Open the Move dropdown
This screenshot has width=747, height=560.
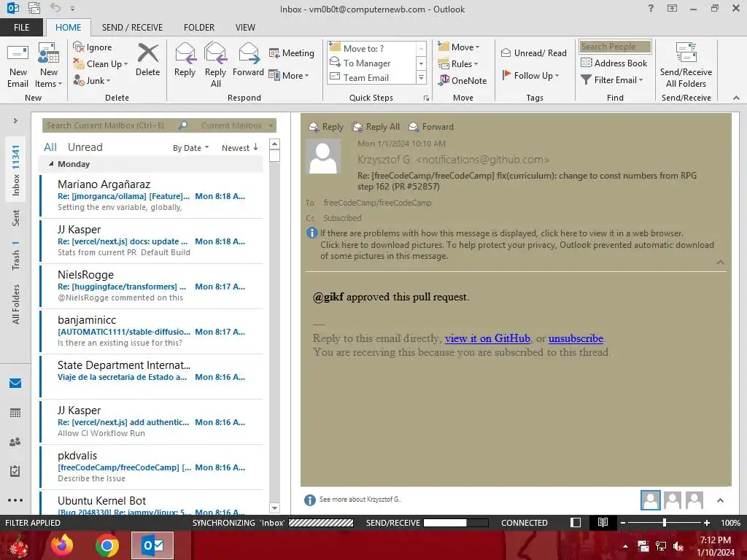(459, 47)
